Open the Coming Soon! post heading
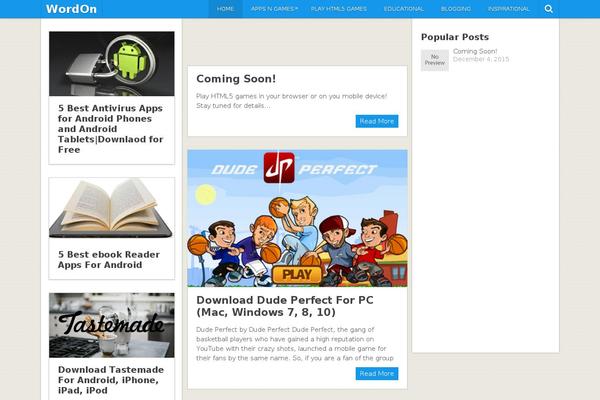This screenshot has height=400, width=600. click(236, 79)
